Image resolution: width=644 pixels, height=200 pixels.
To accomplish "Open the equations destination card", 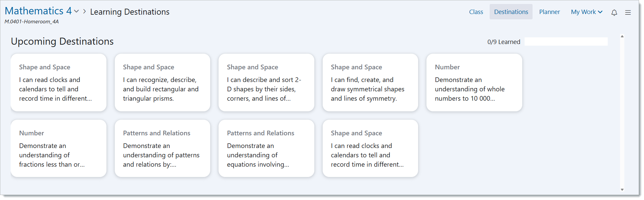I will [x=266, y=148].
